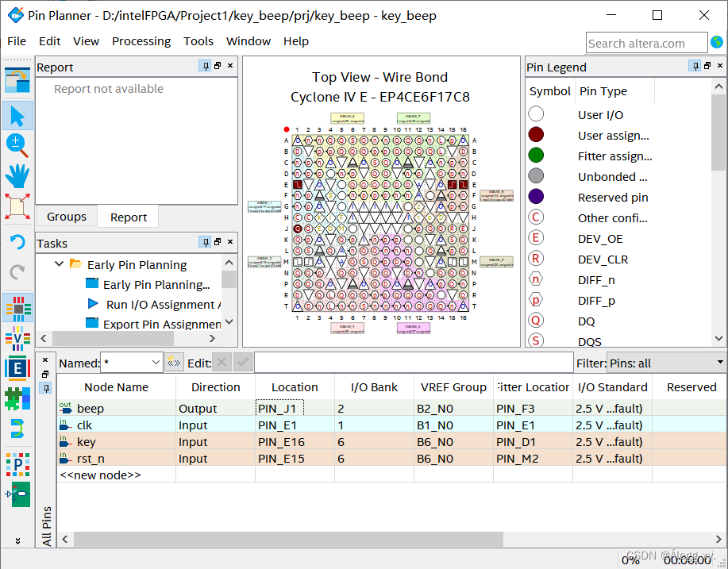Pin the Report panel

click(205, 66)
